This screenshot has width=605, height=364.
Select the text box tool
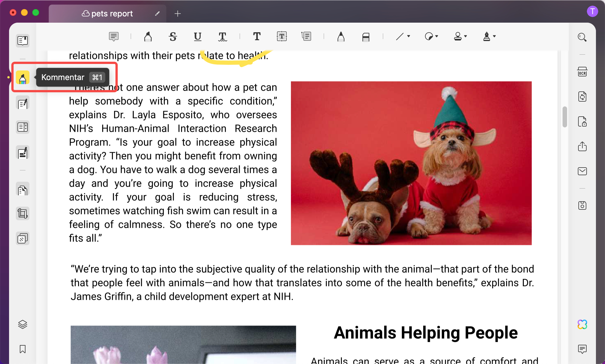click(x=282, y=37)
